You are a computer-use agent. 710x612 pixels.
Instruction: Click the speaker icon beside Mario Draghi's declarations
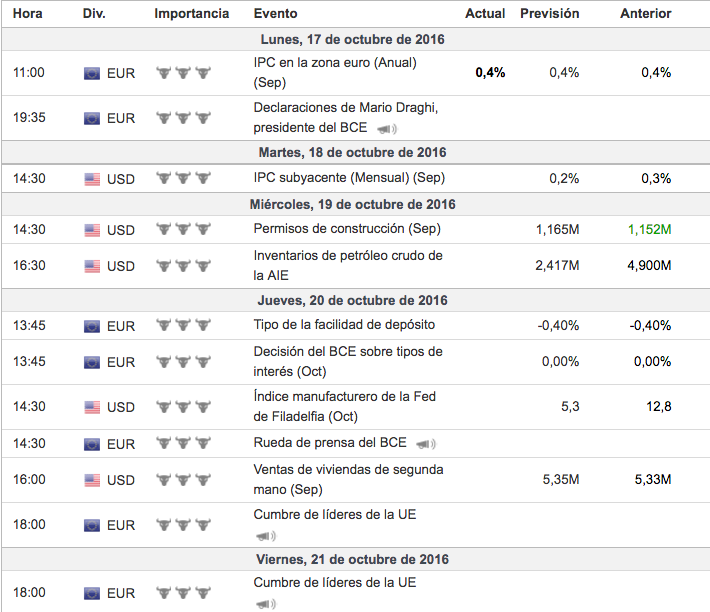[386, 129]
